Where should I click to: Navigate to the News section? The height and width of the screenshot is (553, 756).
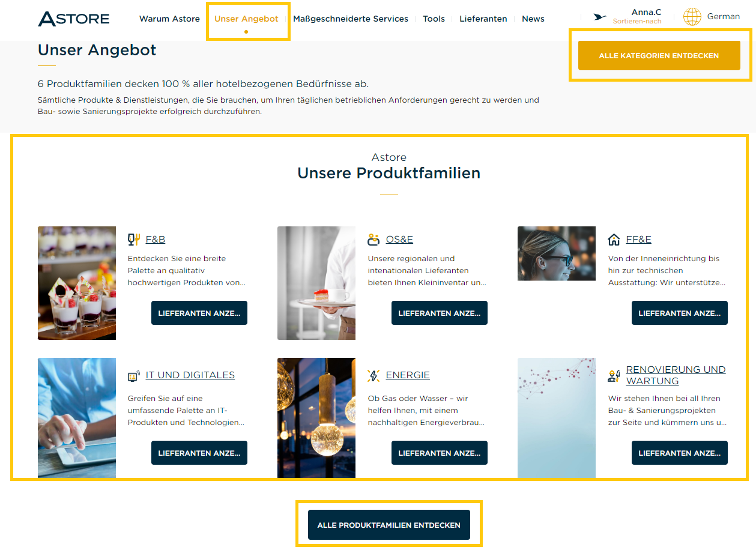coord(533,19)
